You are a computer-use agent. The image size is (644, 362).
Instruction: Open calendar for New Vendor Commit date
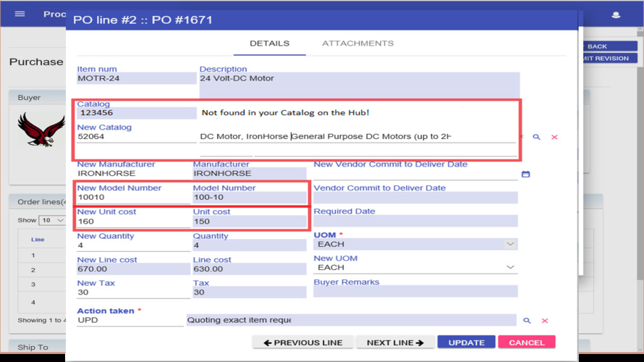click(x=526, y=174)
